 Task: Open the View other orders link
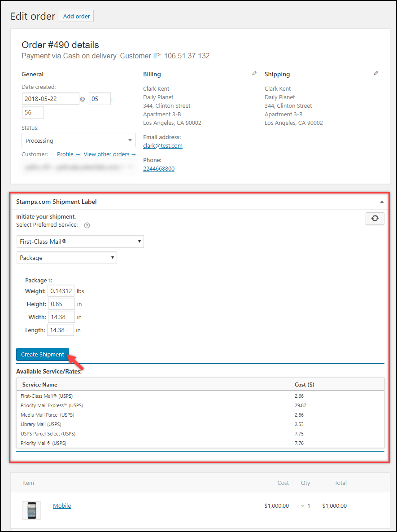(x=110, y=154)
